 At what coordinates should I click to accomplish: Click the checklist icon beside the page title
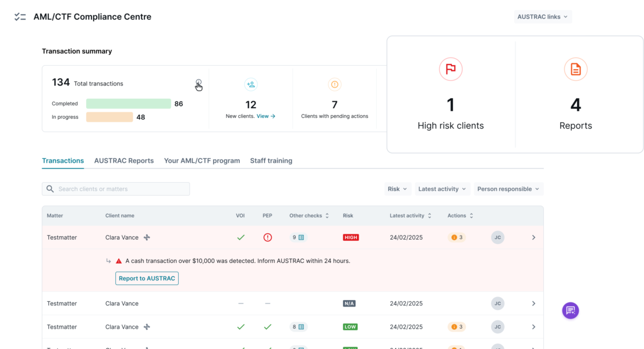pos(20,17)
